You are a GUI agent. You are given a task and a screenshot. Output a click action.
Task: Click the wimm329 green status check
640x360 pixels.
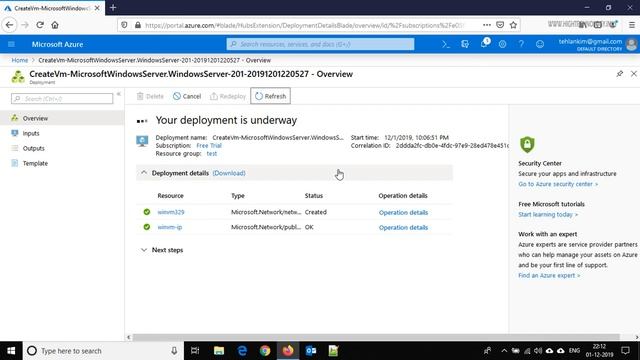pos(147,212)
